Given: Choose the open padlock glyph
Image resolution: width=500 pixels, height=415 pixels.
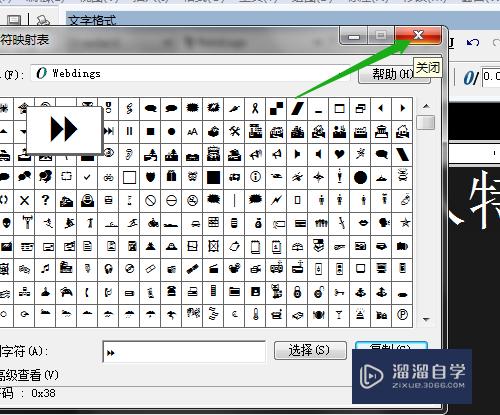Looking at the screenshot, I should pos(318,292).
